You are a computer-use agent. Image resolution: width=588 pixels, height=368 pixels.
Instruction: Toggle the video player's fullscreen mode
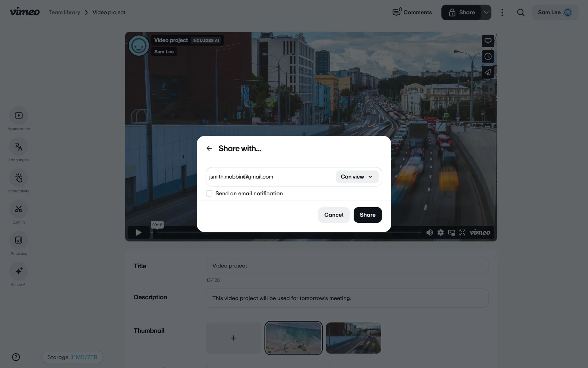[x=462, y=232]
